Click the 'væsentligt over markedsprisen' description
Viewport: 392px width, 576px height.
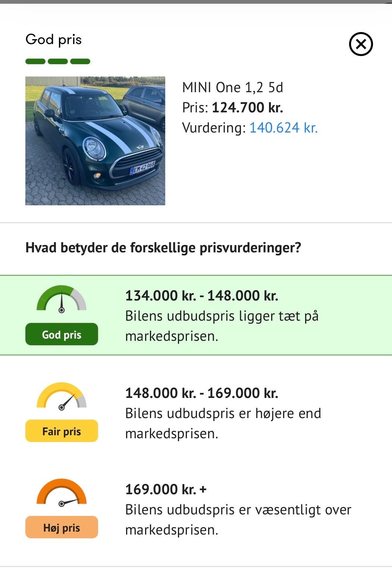click(x=238, y=520)
